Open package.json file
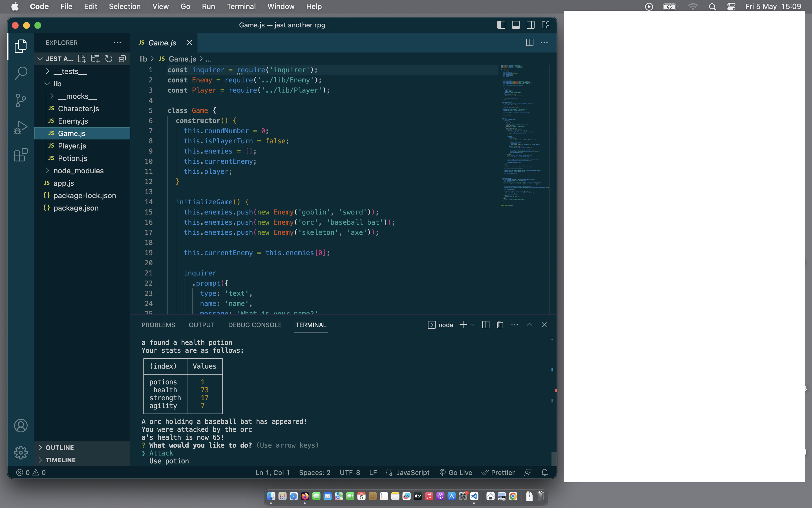Viewport: 812px width, 508px height. pyautogui.click(x=82, y=208)
